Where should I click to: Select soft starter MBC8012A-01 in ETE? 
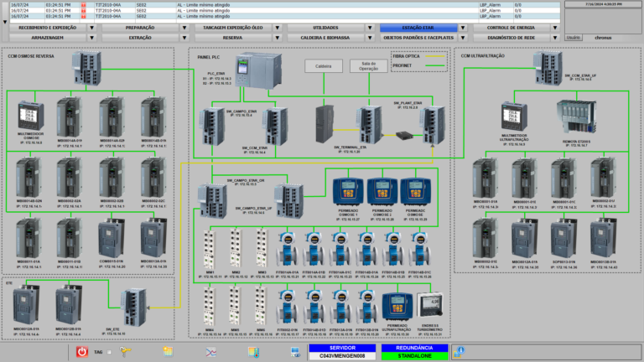26,303
